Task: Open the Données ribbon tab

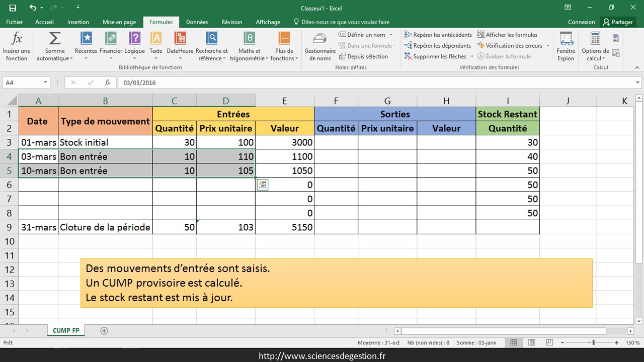Action: pyautogui.click(x=197, y=22)
